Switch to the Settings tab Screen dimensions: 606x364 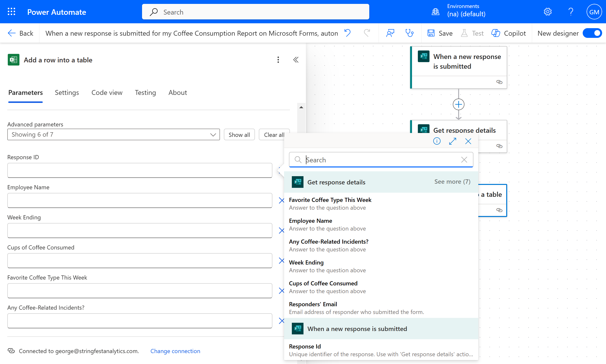tap(67, 93)
